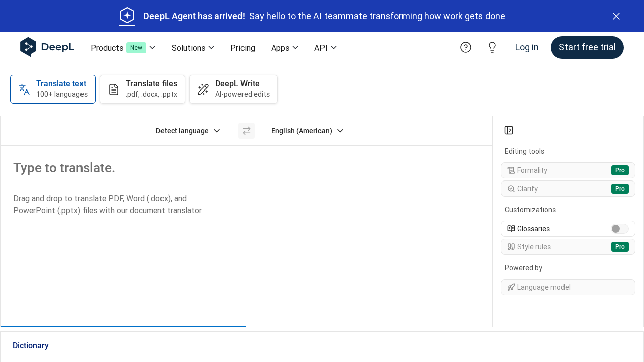644x362 pixels.
Task: Open the Detect language dropdown
Action: [187, 131]
